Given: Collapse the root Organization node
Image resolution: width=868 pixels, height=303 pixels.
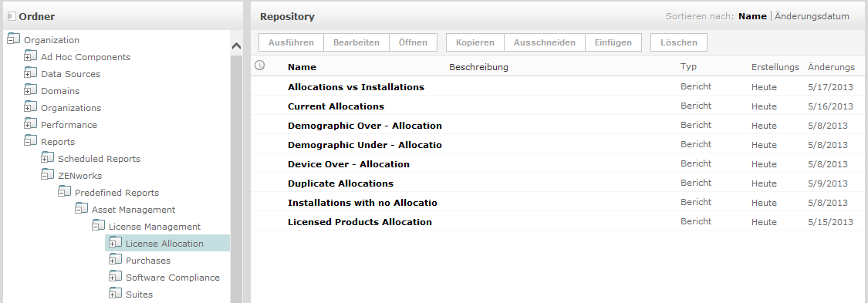Looking at the screenshot, I should (14, 39).
